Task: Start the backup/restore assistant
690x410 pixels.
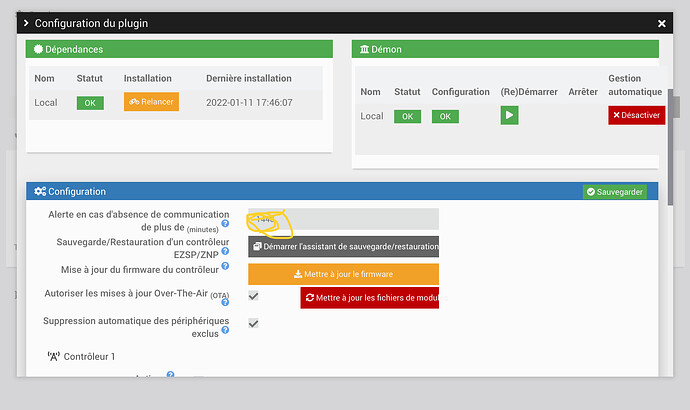Action: (x=343, y=247)
